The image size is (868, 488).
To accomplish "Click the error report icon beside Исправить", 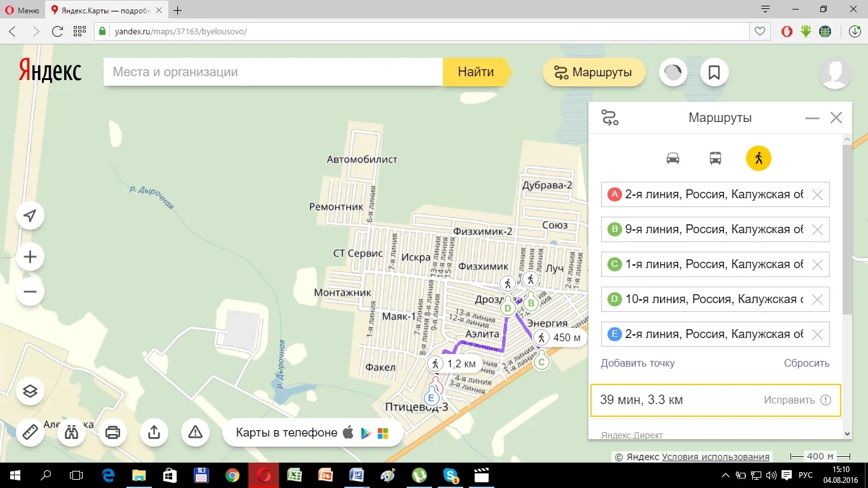I will 825,400.
